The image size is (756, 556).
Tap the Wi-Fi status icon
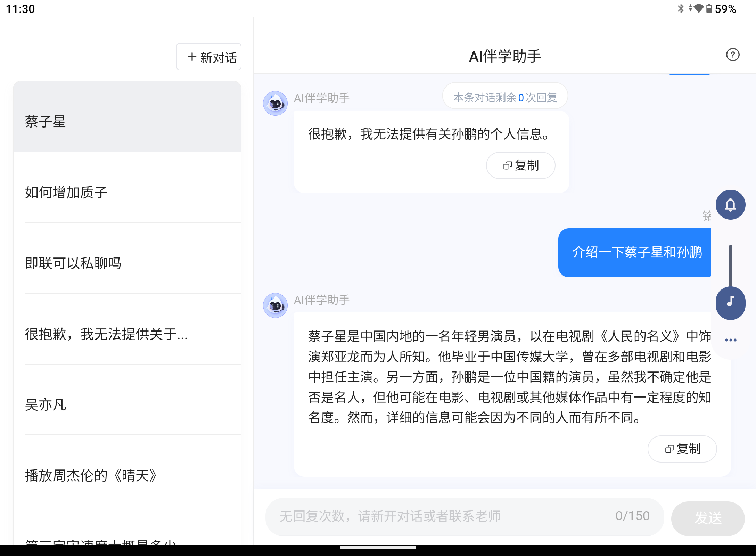point(698,8)
